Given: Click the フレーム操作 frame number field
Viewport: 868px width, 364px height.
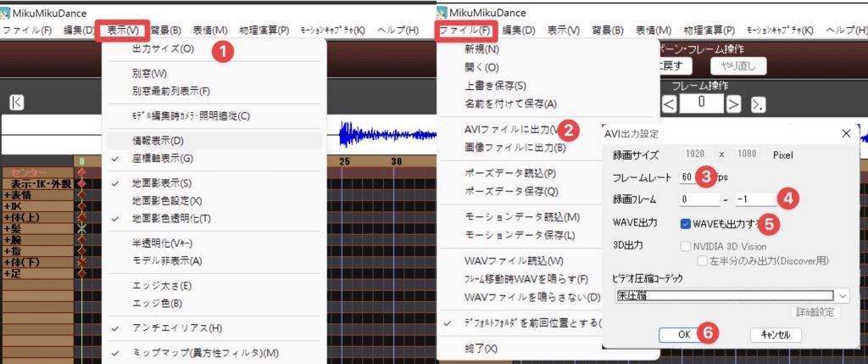Looking at the screenshot, I should click(x=701, y=103).
